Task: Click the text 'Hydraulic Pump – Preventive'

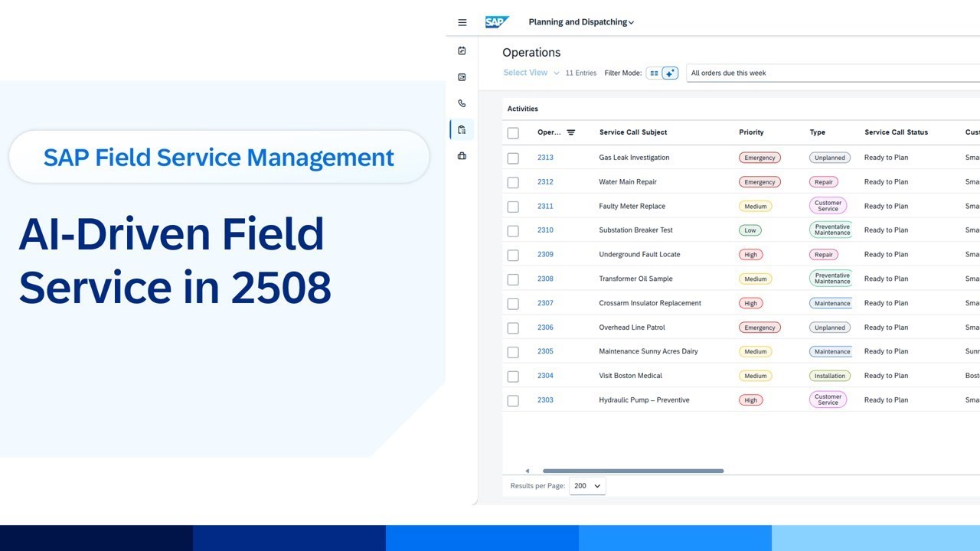Action: (644, 400)
